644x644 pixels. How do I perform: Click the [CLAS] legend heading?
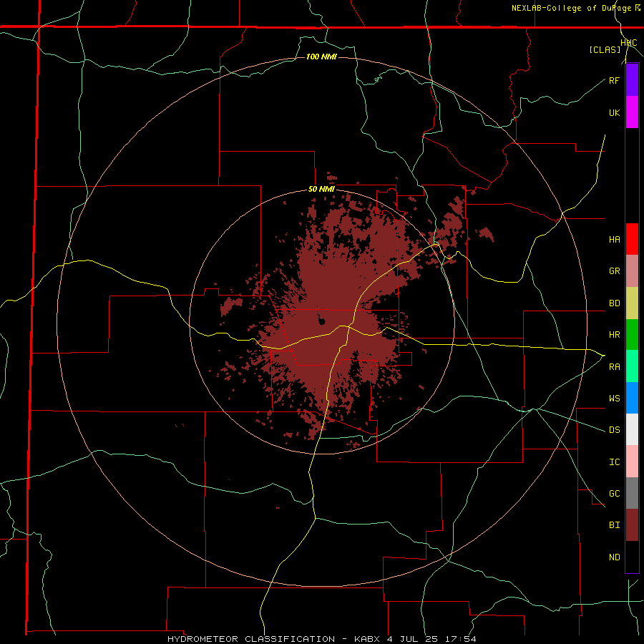(605, 49)
